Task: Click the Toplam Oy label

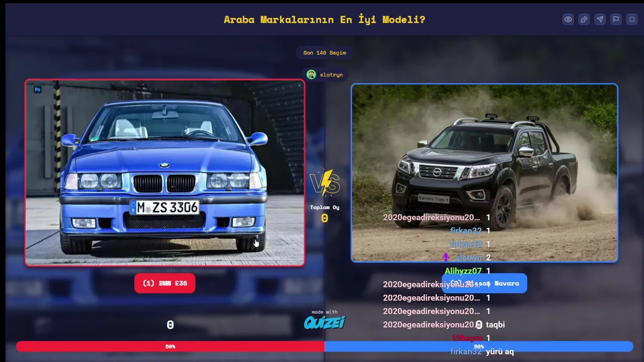Action: point(325,207)
